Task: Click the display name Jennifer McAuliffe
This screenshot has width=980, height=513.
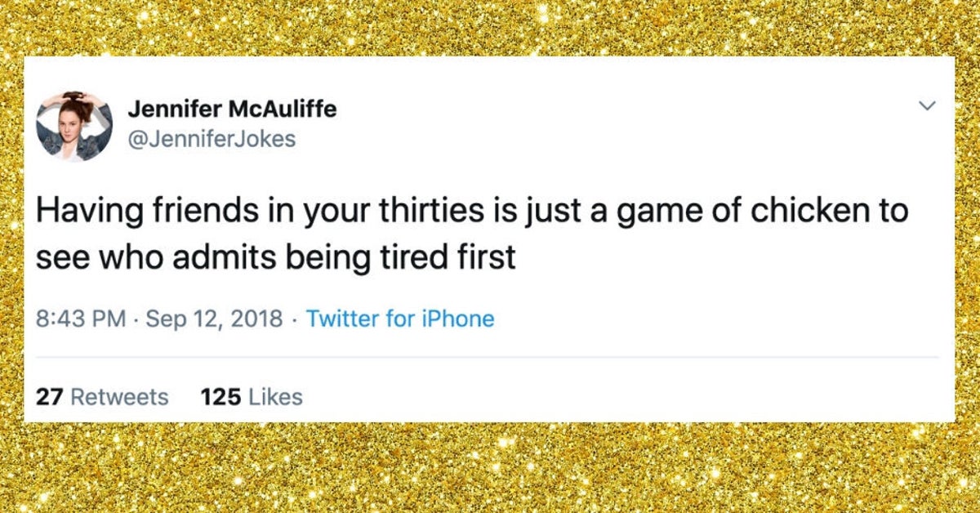Action: click(234, 109)
